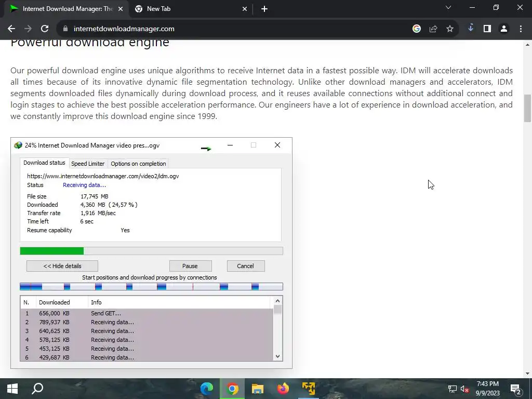Viewport: 532px width, 399px height.
Task: Close the IDM download dialog
Action: tap(277, 145)
